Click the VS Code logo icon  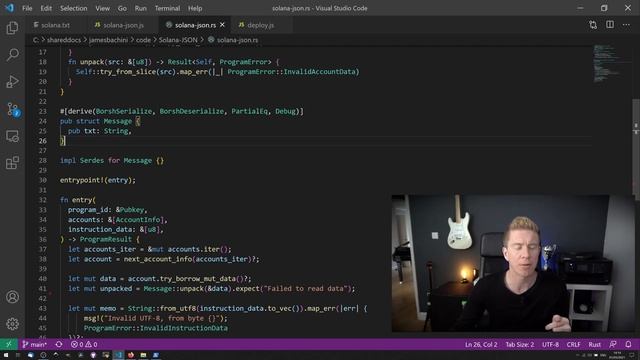point(9,8)
